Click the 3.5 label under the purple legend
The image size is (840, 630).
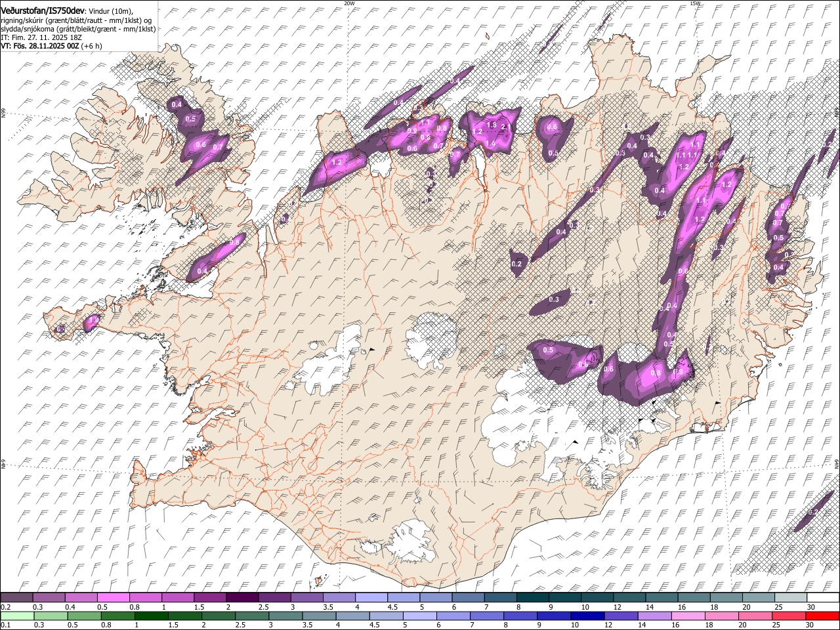(328, 608)
